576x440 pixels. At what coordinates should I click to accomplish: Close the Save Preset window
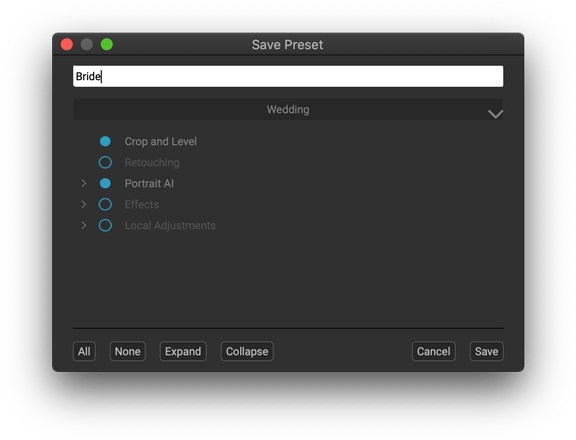pyautogui.click(x=67, y=44)
